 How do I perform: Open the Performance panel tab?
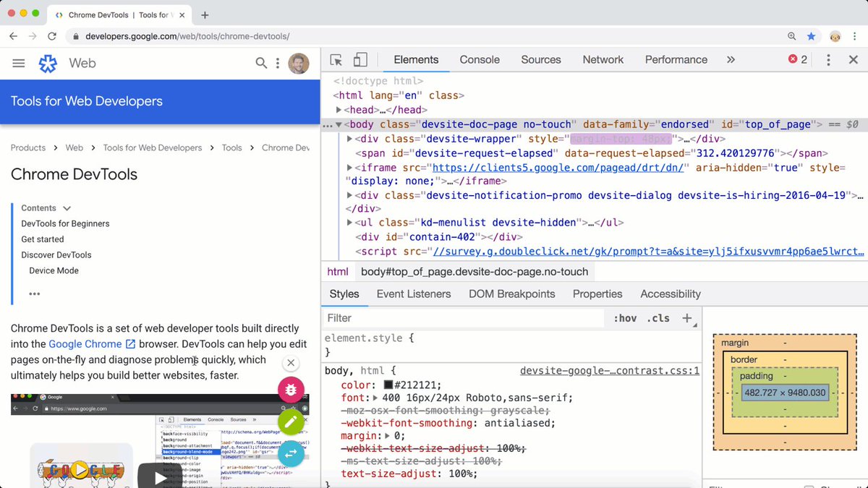click(676, 60)
